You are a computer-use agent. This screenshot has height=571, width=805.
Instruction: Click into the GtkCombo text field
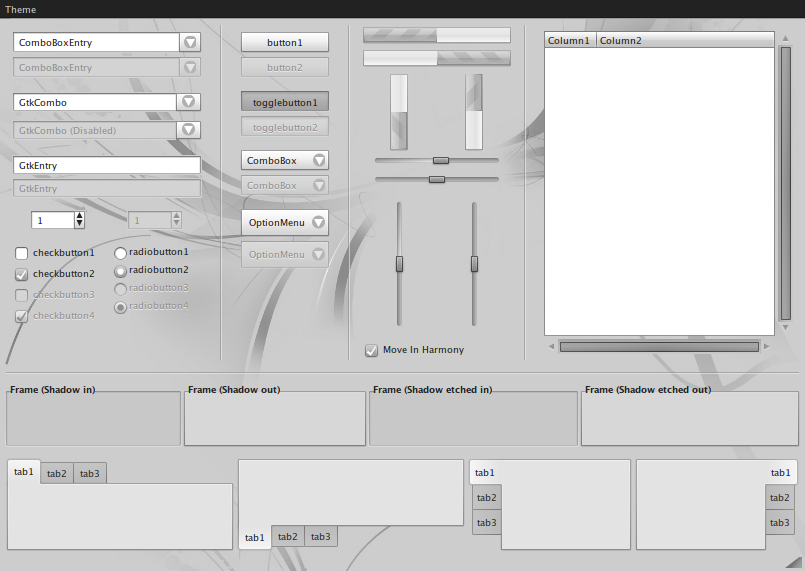pyautogui.click(x=95, y=102)
